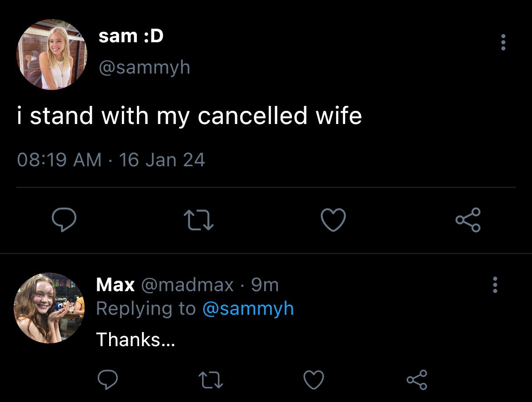532x402 pixels.
Task: Share sam's main tweet
Action: click(468, 220)
